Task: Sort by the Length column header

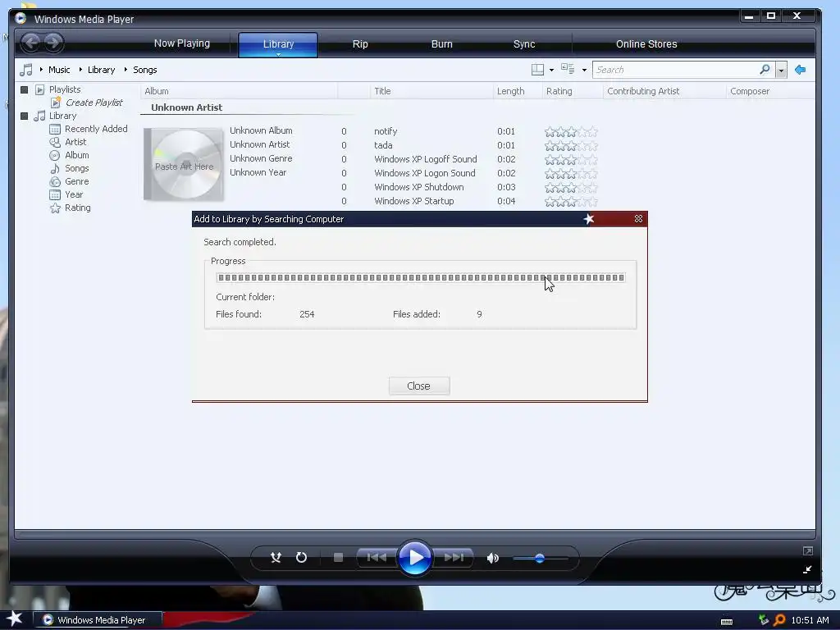Action: [x=518, y=91]
